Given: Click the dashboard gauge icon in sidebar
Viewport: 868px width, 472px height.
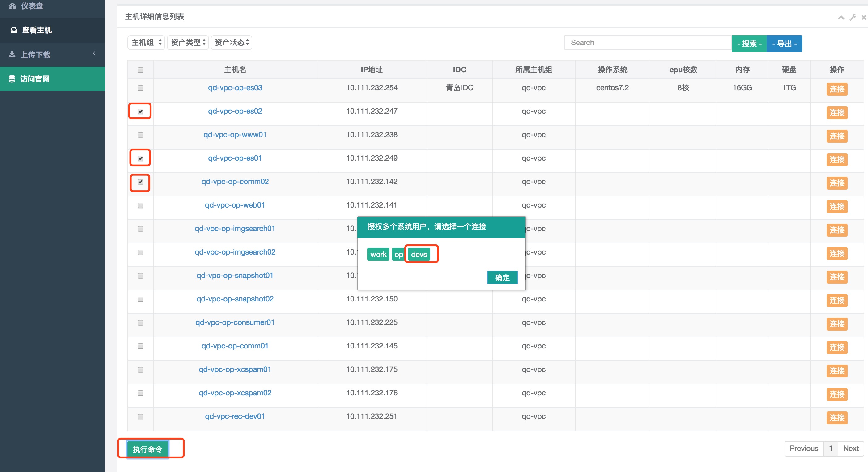Looking at the screenshot, I should tap(12, 6).
